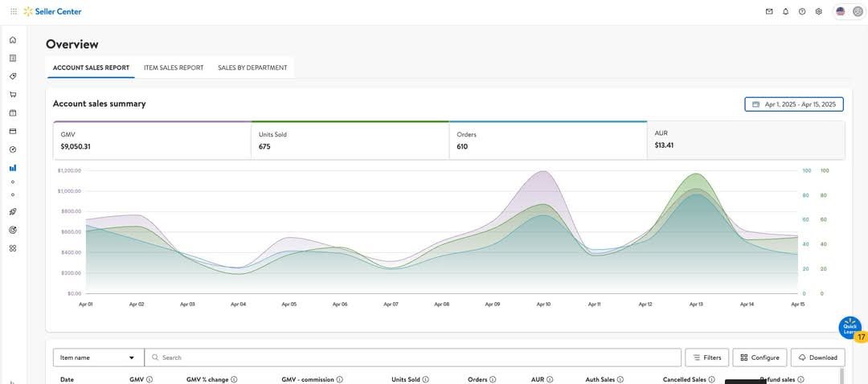Click the info icon next to Cancelled Sales
868x384 pixels.
(711, 379)
